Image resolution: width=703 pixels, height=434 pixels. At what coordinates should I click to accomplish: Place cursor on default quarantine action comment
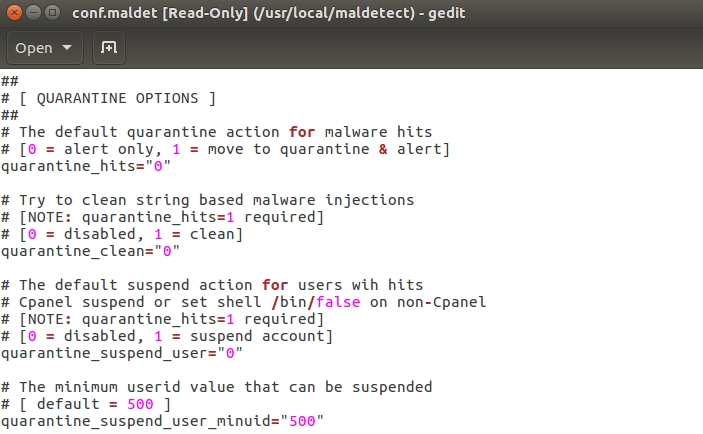point(215,132)
